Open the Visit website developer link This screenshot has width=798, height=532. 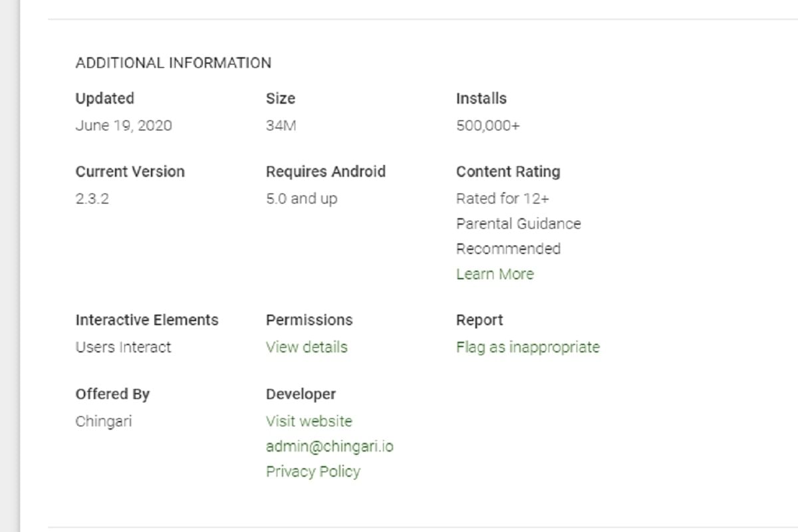(309, 421)
